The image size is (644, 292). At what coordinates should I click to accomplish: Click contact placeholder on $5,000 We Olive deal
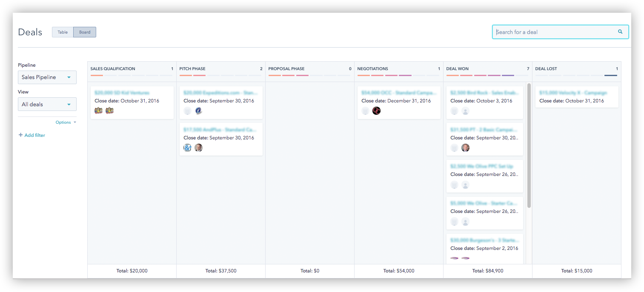click(x=465, y=222)
